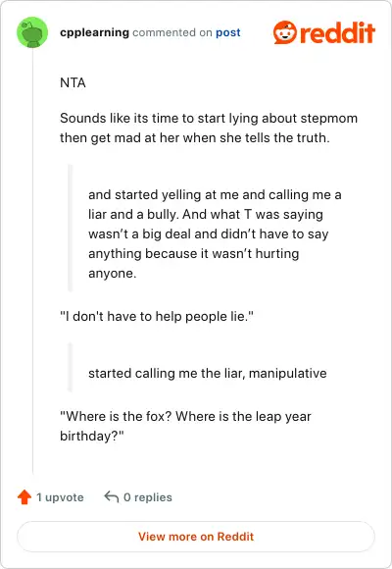
Task: Click the quoted "started calling me the liar" block
Action: click(208, 373)
